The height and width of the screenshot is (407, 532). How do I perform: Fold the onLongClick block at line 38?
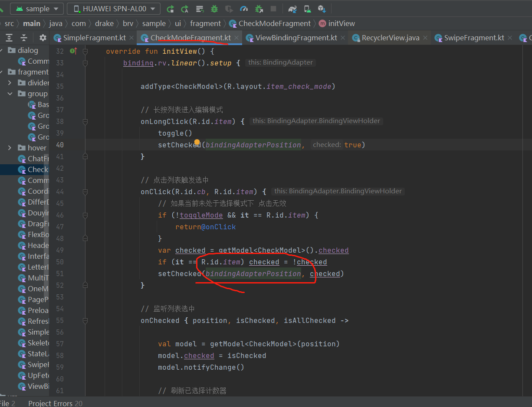tap(85, 121)
